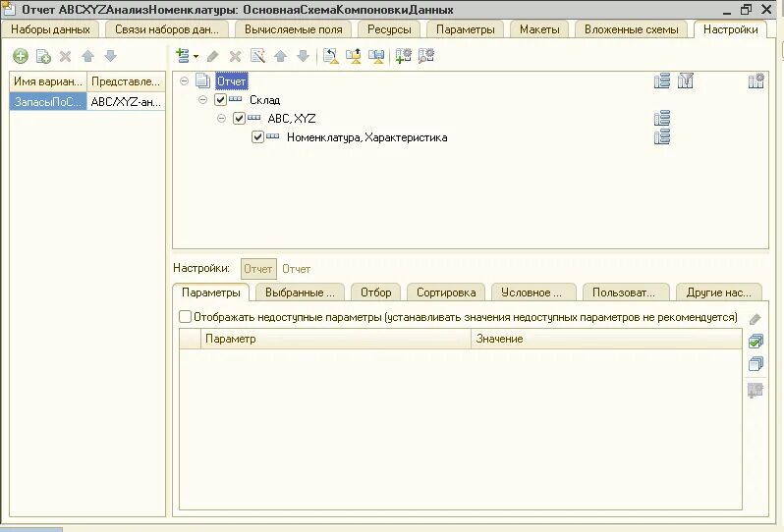Select the Настройки tab
This screenshot has height=532, width=784.
pos(731,29)
